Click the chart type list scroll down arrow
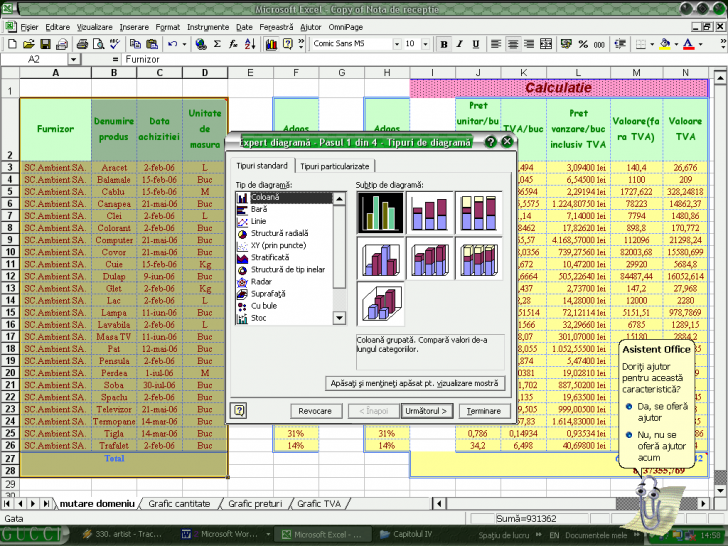The image size is (728, 546). click(x=339, y=318)
